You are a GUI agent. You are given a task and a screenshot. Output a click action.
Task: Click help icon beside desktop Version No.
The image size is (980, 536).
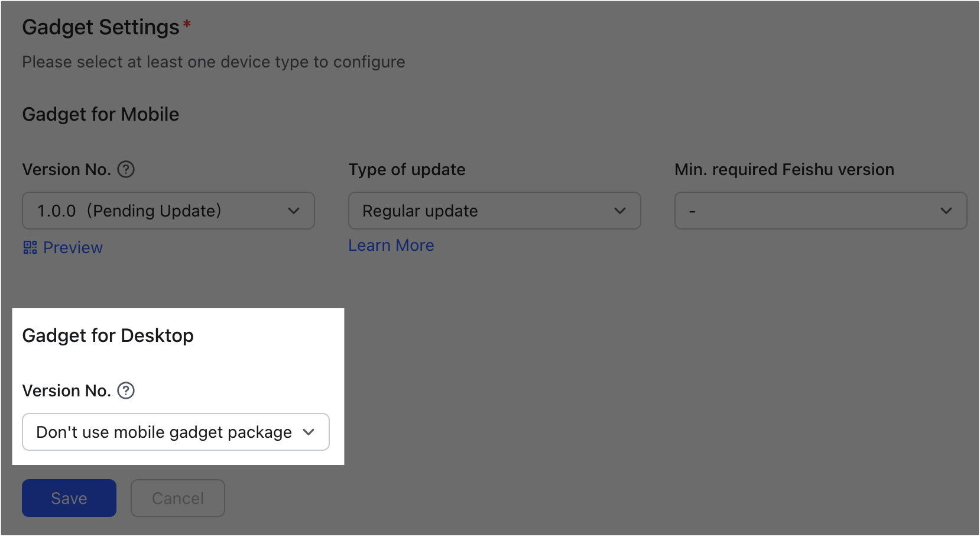pyautogui.click(x=126, y=390)
